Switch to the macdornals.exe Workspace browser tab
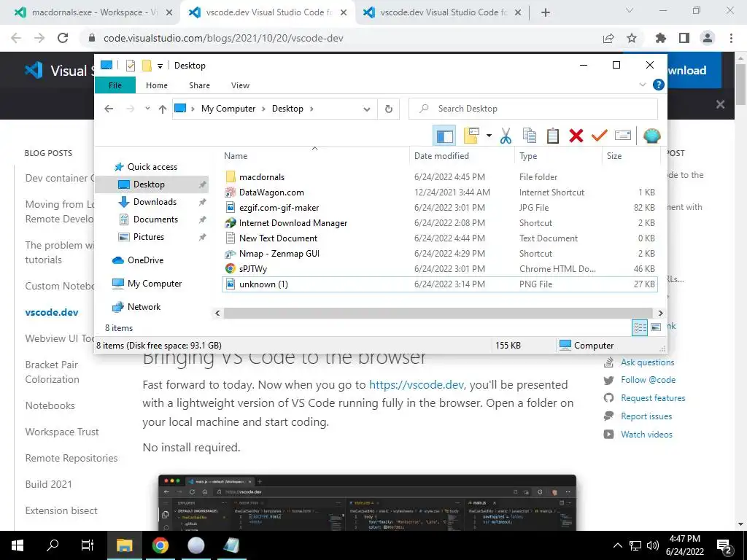Viewport: 747px width, 560px height. tap(92, 12)
